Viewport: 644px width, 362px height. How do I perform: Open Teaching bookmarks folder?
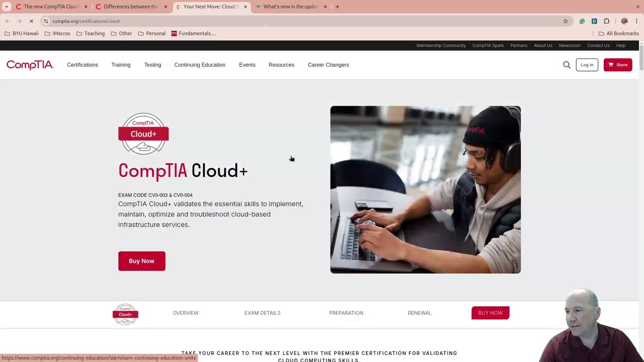pos(91,33)
